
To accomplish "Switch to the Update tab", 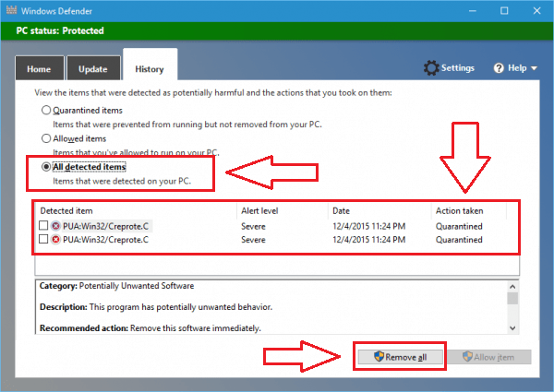I will [x=93, y=68].
